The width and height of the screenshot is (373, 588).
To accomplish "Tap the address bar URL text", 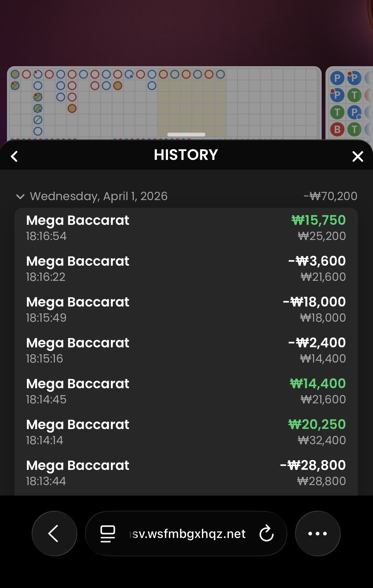I will (189, 534).
